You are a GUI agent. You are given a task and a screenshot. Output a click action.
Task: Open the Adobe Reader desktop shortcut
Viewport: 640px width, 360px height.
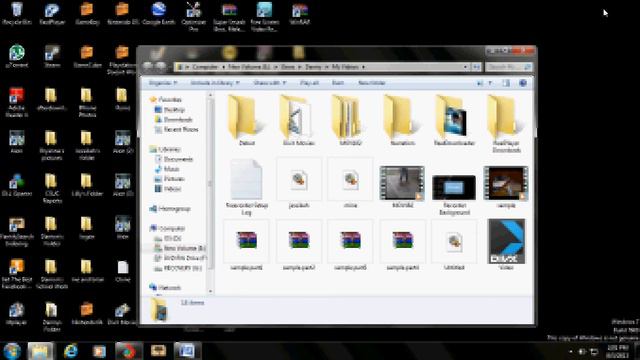coord(17,103)
